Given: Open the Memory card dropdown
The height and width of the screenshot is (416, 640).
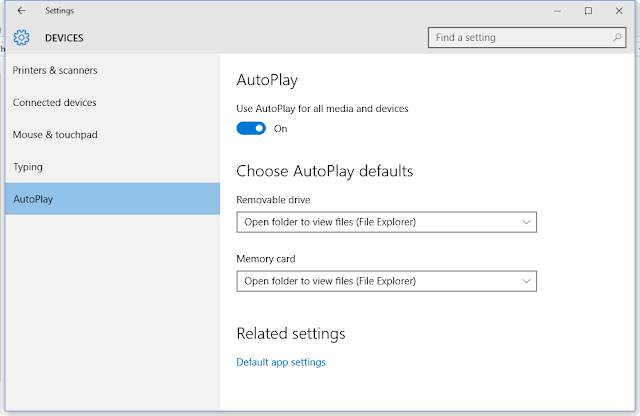Looking at the screenshot, I should pyautogui.click(x=386, y=281).
